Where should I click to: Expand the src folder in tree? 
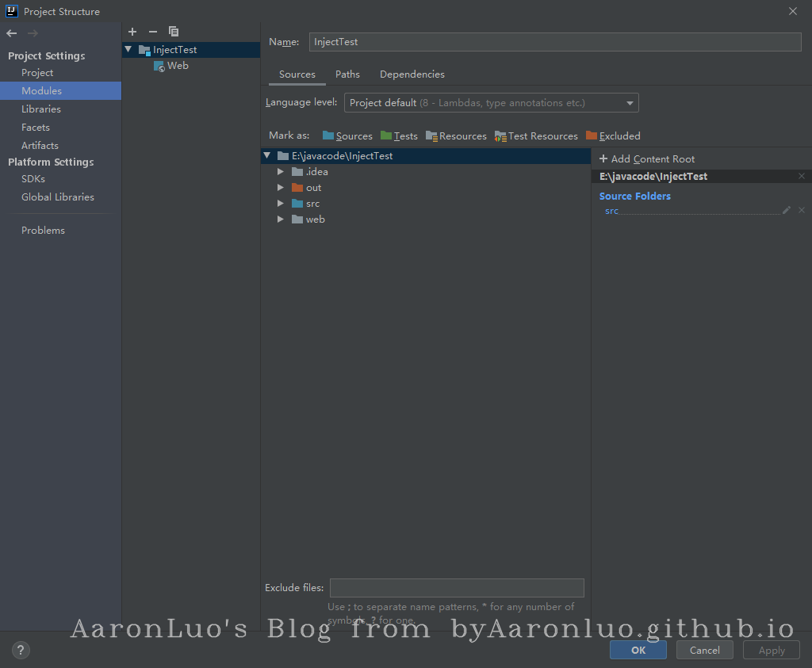tap(281, 204)
